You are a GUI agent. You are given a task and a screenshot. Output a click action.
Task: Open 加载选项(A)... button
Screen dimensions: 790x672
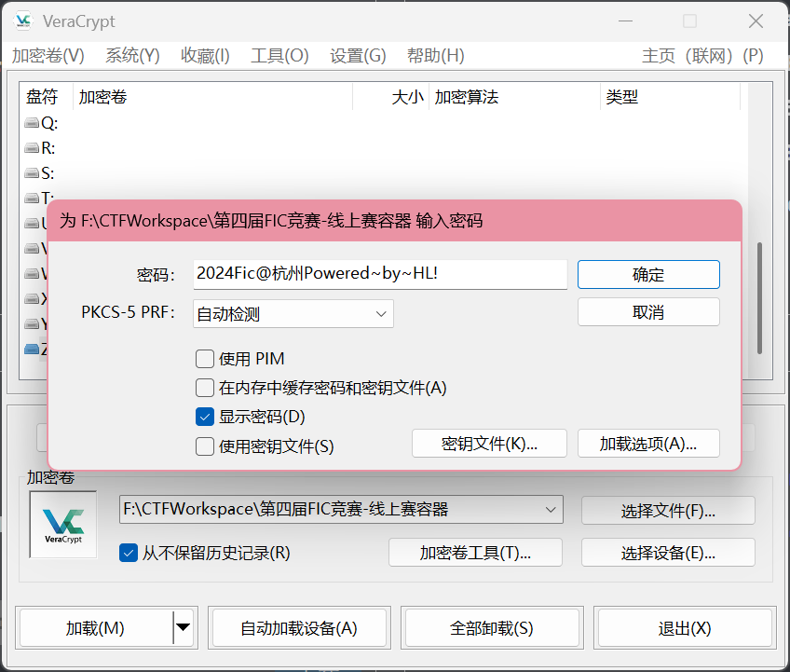(648, 444)
